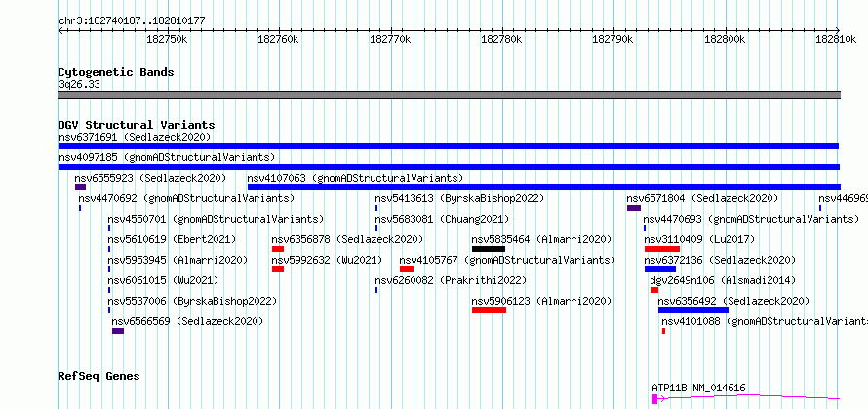
Task: Open the nsv6571804 (Sedlazeck2020) variant label
Action: (702, 198)
